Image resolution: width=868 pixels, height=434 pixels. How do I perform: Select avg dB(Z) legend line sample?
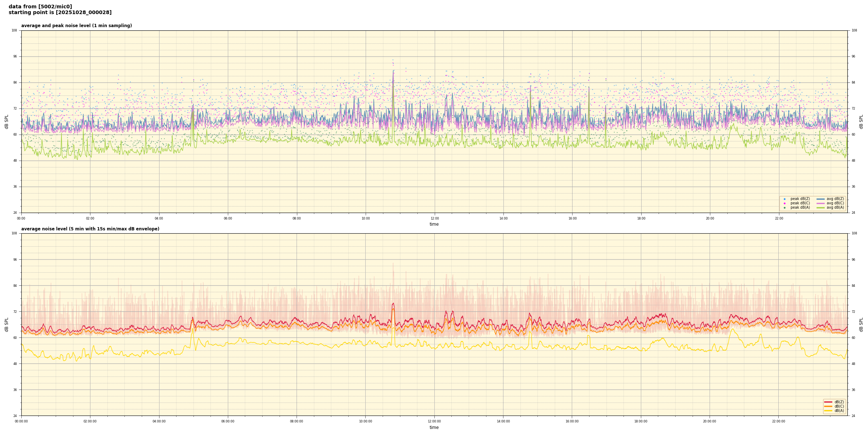pyautogui.click(x=821, y=199)
